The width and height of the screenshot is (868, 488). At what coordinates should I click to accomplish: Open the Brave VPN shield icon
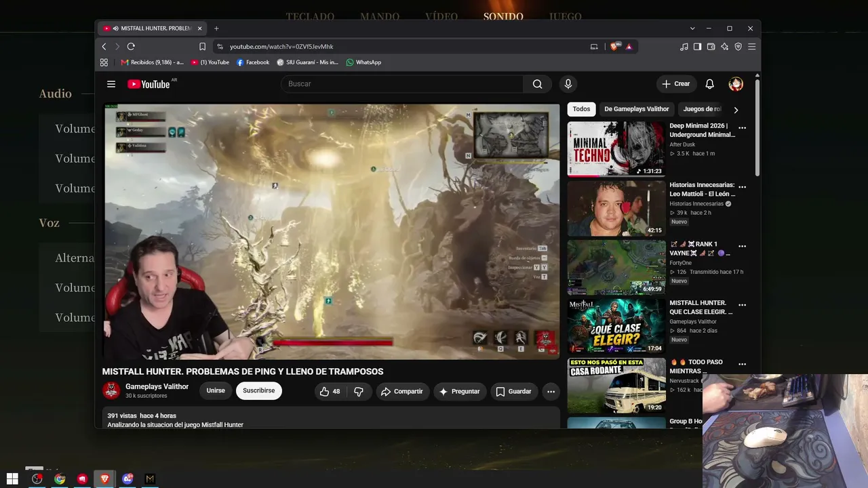coord(738,47)
